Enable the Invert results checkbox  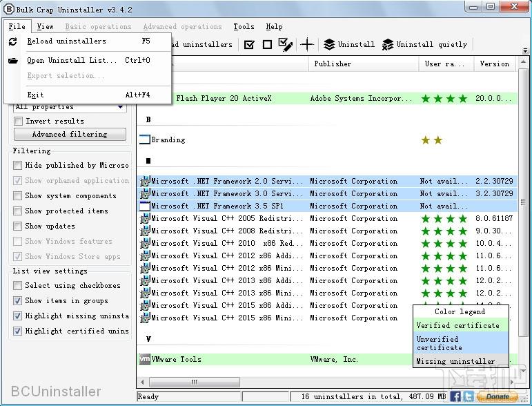coord(18,121)
